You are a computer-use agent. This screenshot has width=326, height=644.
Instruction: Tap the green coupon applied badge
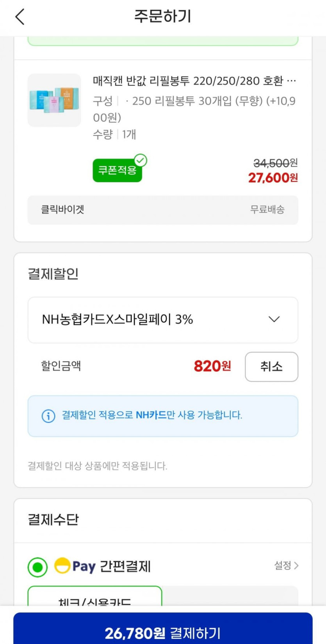(x=117, y=170)
